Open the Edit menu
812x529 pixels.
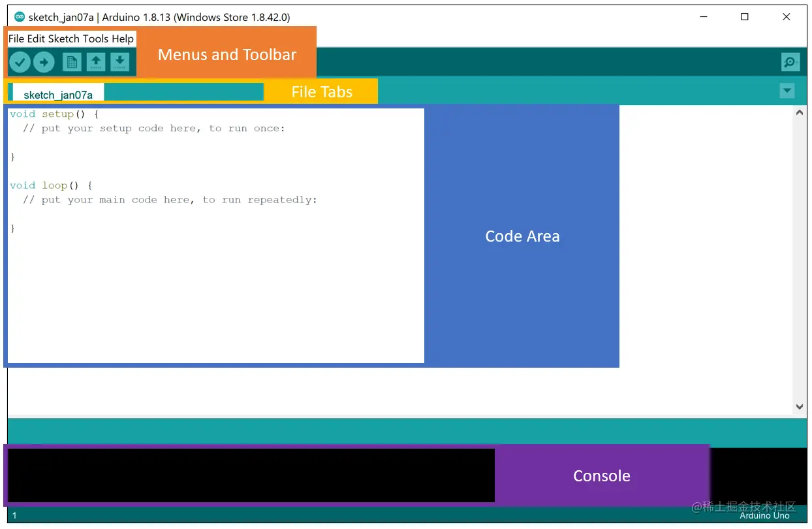coord(35,39)
